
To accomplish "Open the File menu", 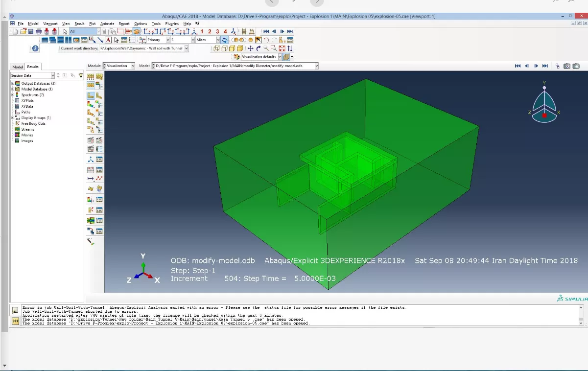I will 21,23.
